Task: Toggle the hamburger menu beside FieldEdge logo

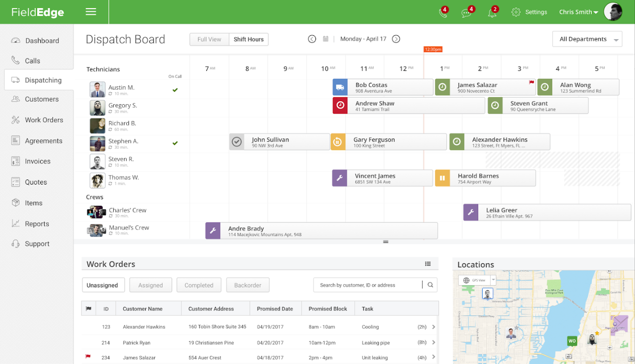Action: [x=91, y=11]
